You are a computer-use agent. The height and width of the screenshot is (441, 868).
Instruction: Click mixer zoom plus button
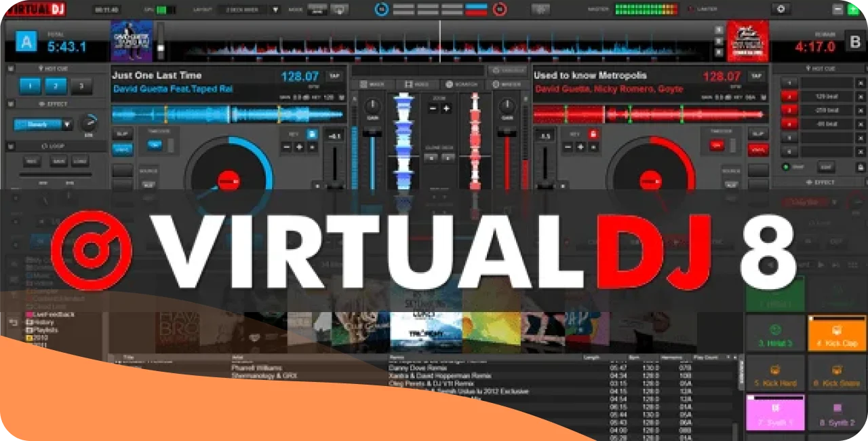[x=446, y=109]
